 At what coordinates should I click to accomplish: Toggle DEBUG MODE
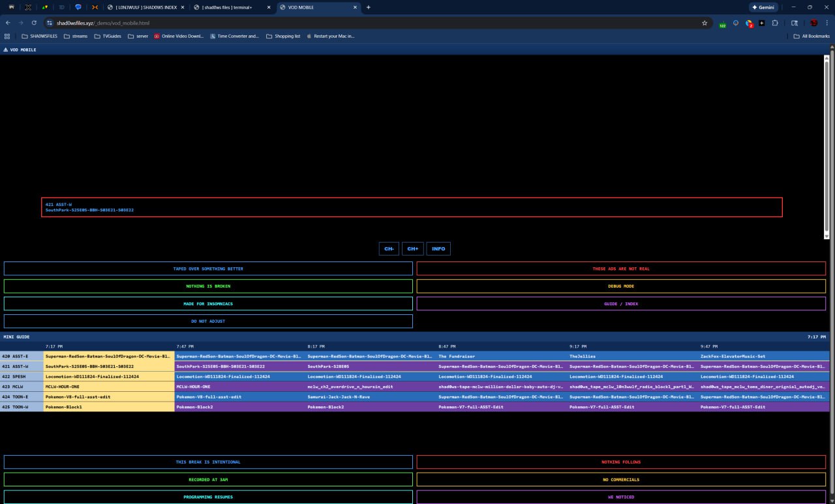[620, 286]
